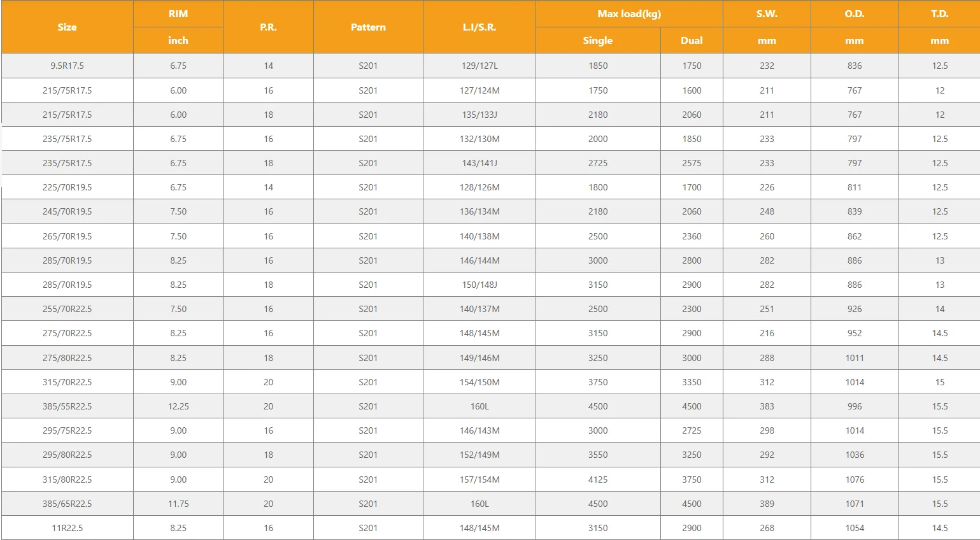
Task: Select the 385/55R22.5 size cell
Action: pyautogui.click(x=67, y=406)
